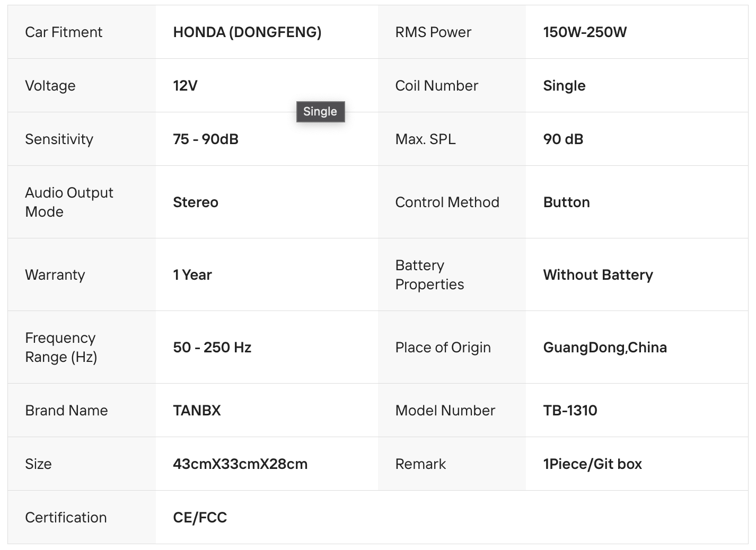
Task: Click the 1Piece/Git box remark value
Action: pyautogui.click(x=592, y=464)
